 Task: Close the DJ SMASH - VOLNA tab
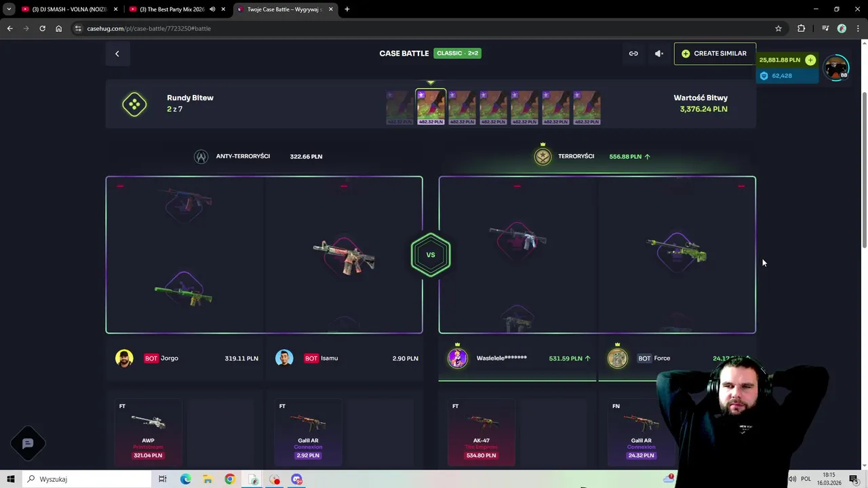[115, 9]
